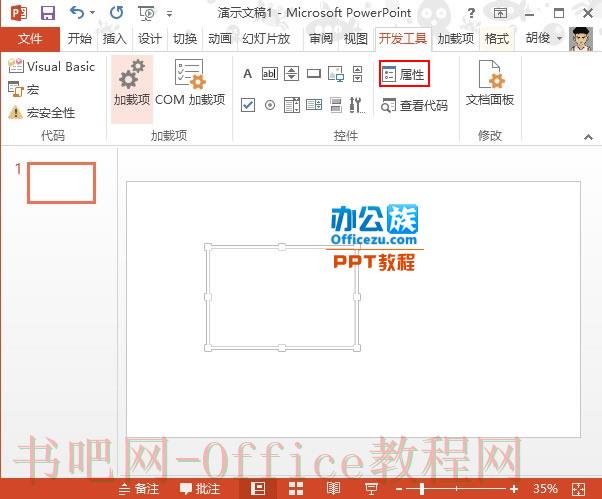Switch to the 插入 tab
The width and height of the screenshot is (602, 499).
click(x=114, y=39)
